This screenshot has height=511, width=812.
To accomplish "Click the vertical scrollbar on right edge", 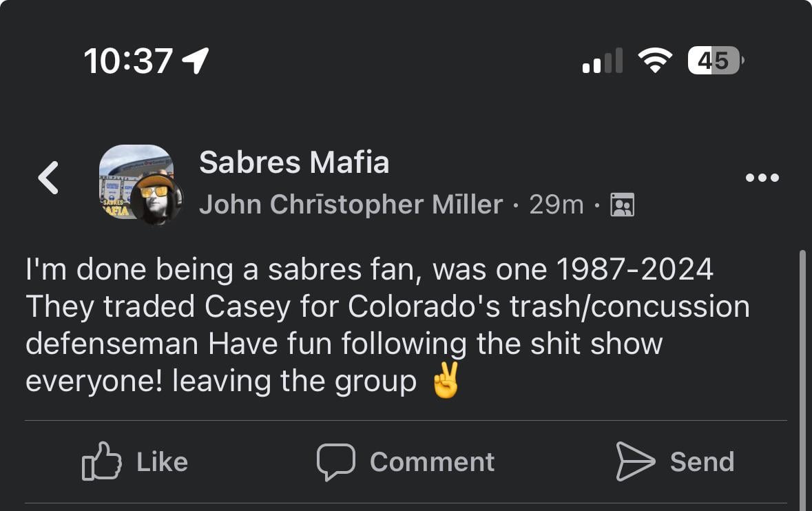I will coord(801,379).
